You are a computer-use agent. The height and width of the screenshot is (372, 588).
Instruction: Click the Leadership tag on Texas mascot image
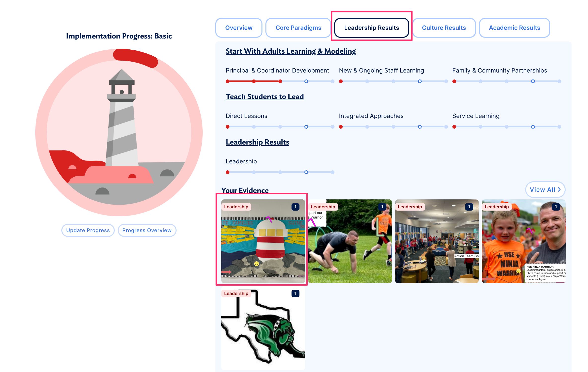[x=236, y=294]
